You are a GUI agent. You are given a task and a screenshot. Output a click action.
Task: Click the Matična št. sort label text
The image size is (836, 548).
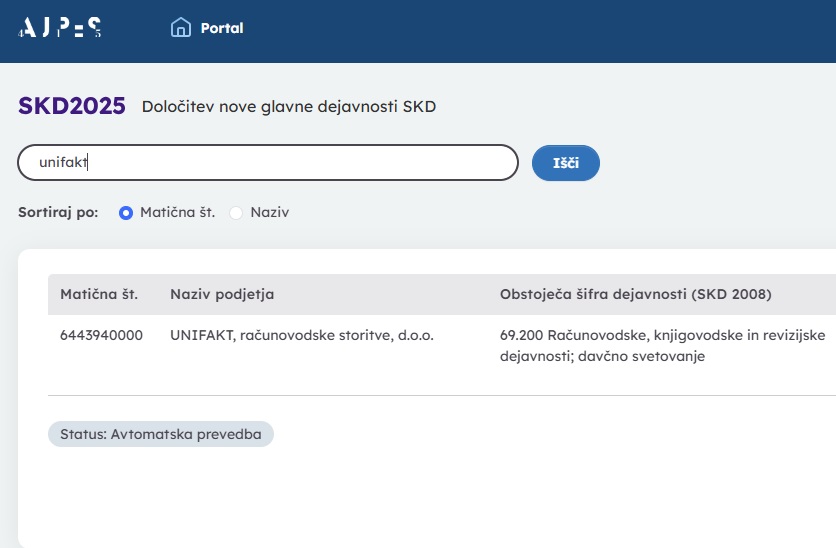click(177, 213)
